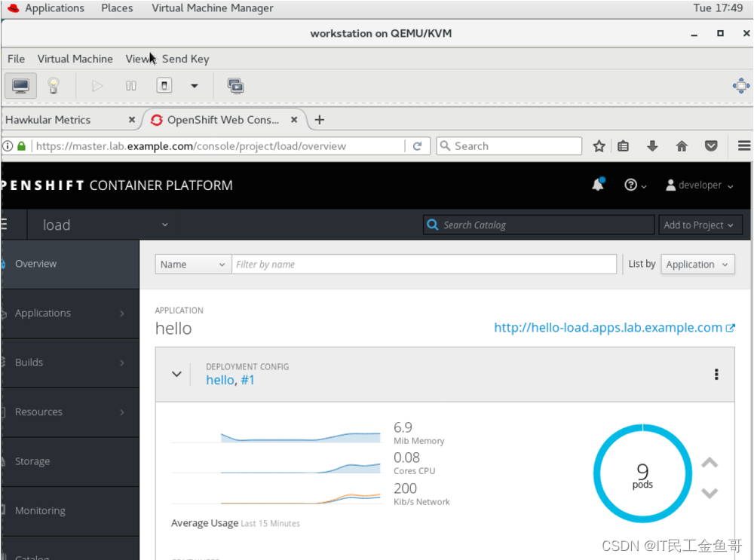Click the clock showing Tue 17:49
Viewport: 754px width, 560px height.
tap(718, 8)
